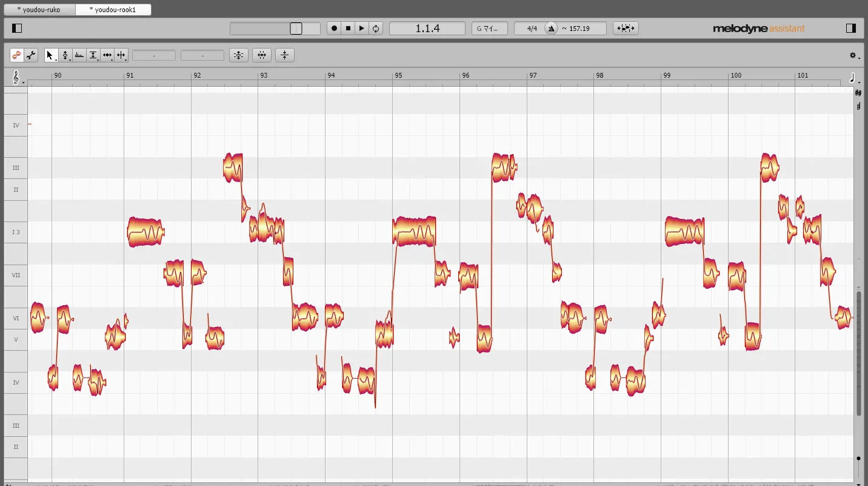Toggle the right panel view icon
This screenshot has width=868, height=486.
(x=850, y=28)
